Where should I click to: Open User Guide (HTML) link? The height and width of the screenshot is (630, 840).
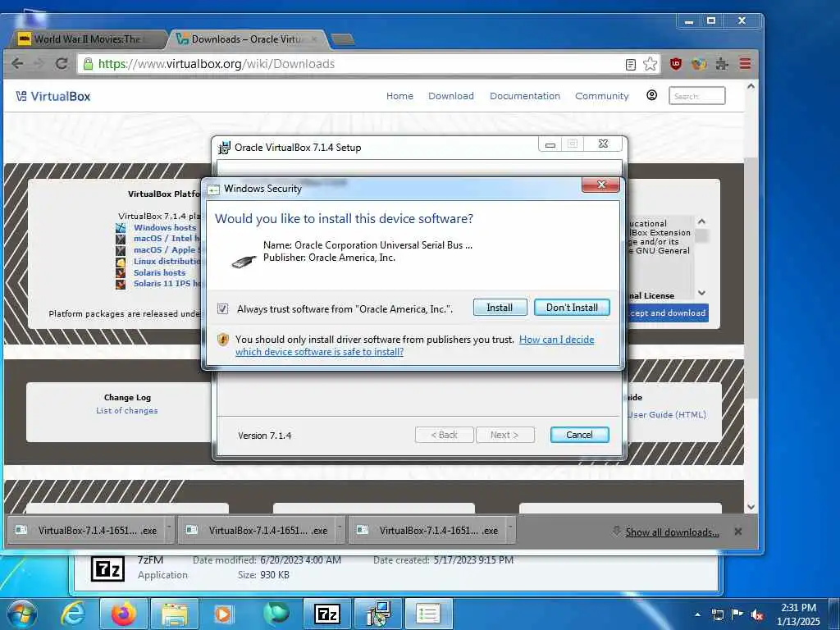click(668, 414)
